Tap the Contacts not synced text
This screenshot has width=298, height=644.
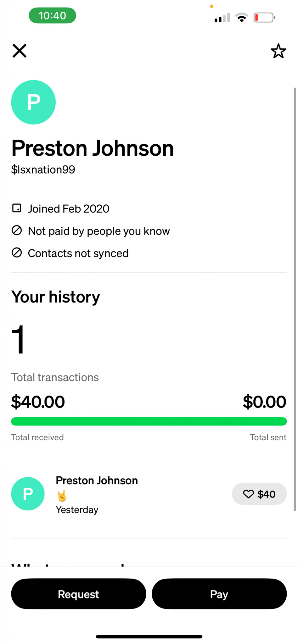coord(78,253)
